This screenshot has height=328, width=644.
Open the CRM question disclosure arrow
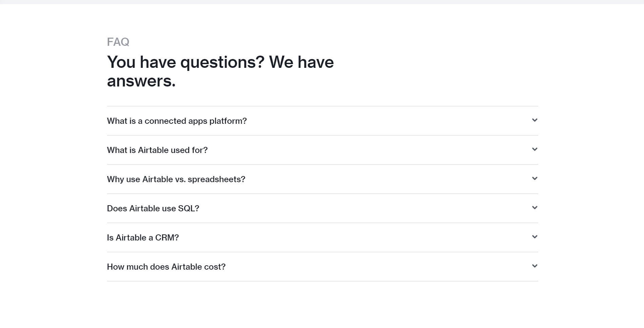[x=535, y=237]
